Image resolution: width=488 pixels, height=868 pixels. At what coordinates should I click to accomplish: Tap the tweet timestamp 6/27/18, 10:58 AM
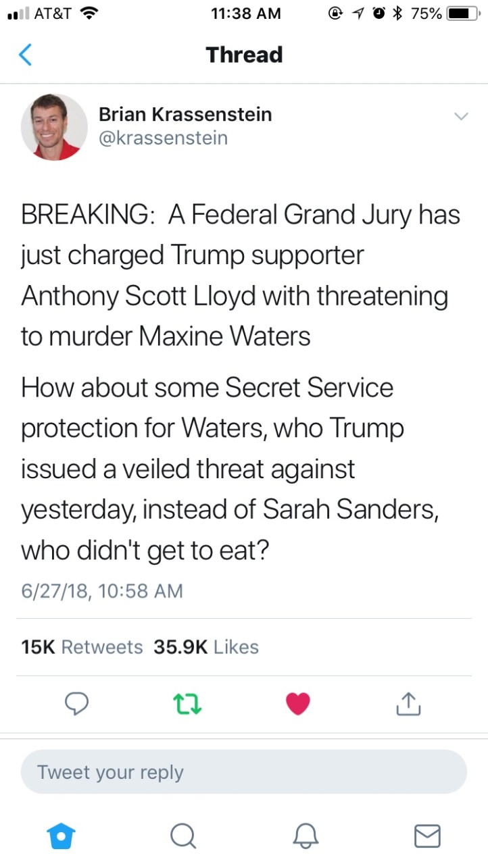pos(102,591)
